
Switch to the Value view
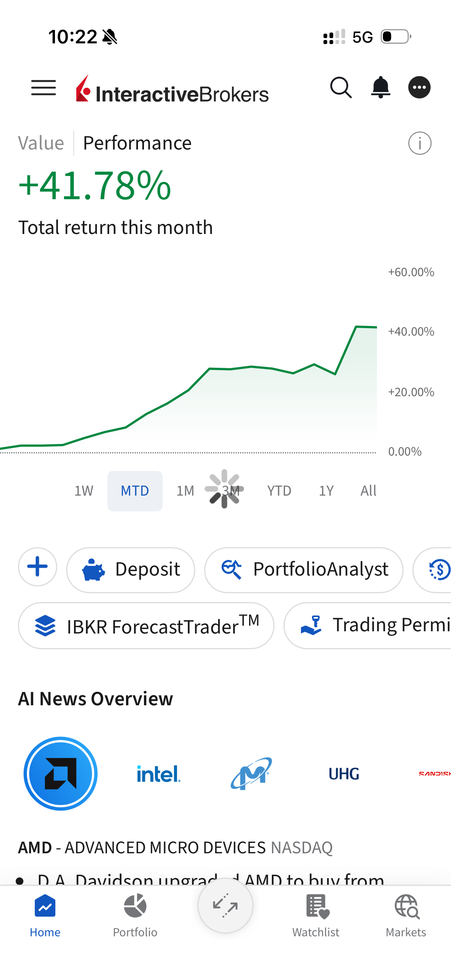click(x=41, y=144)
